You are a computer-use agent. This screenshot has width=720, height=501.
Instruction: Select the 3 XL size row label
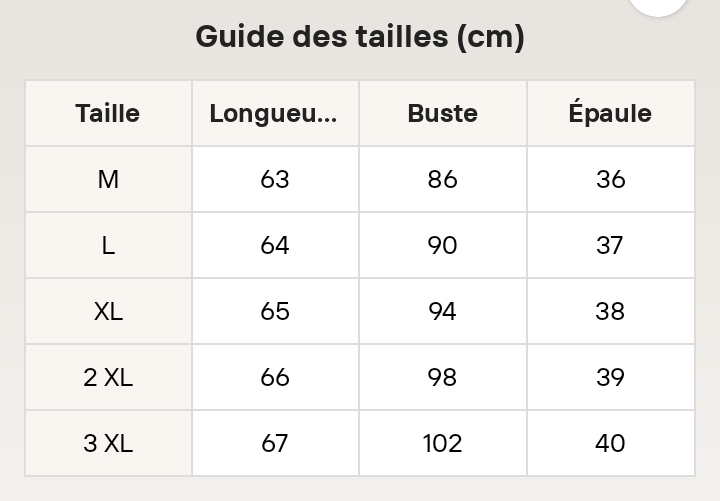tap(108, 443)
